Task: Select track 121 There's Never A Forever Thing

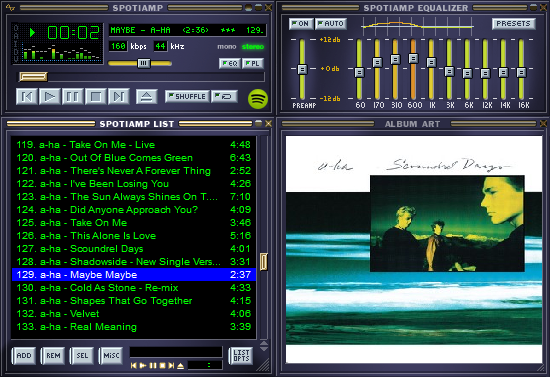Action: 134,171
